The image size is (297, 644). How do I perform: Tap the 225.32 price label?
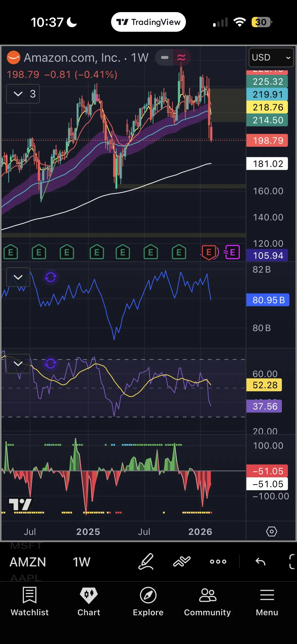point(267,81)
